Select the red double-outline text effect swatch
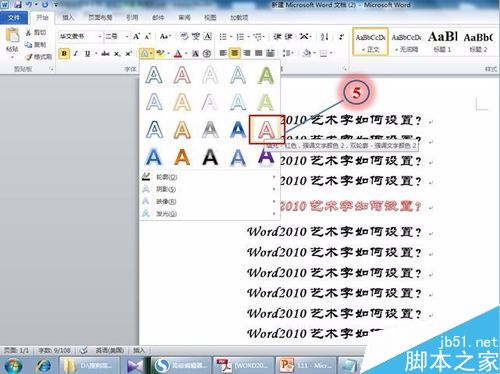This screenshot has height=374, width=500. click(x=266, y=129)
